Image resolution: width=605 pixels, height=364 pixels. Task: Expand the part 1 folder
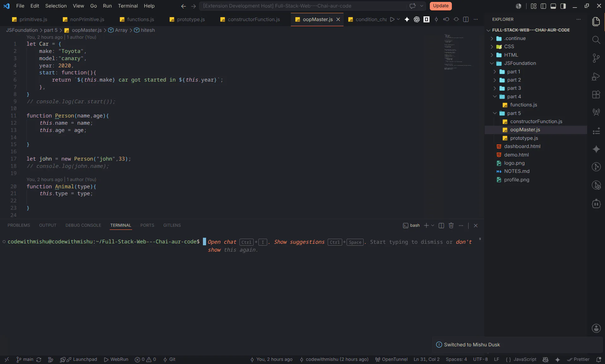[495, 72]
